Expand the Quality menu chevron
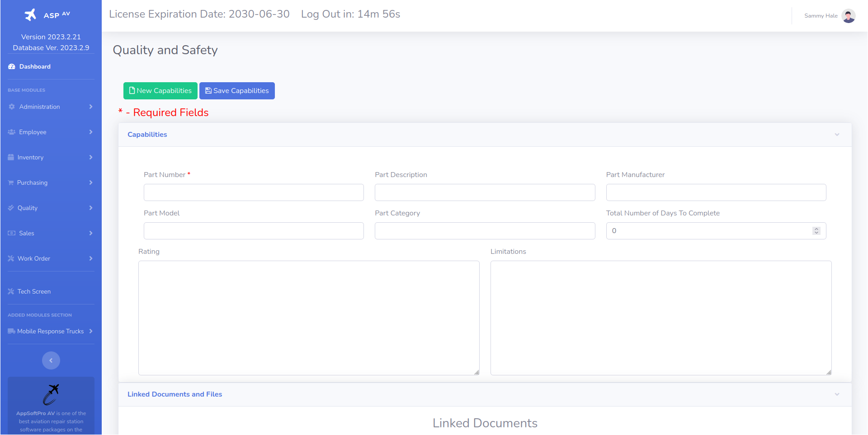The width and height of the screenshot is (868, 435). point(91,208)
